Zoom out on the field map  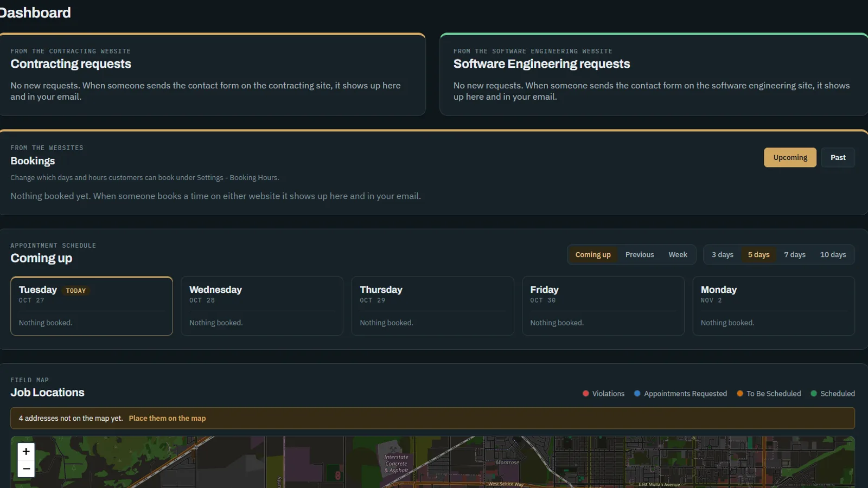click(x=26, y=468)
